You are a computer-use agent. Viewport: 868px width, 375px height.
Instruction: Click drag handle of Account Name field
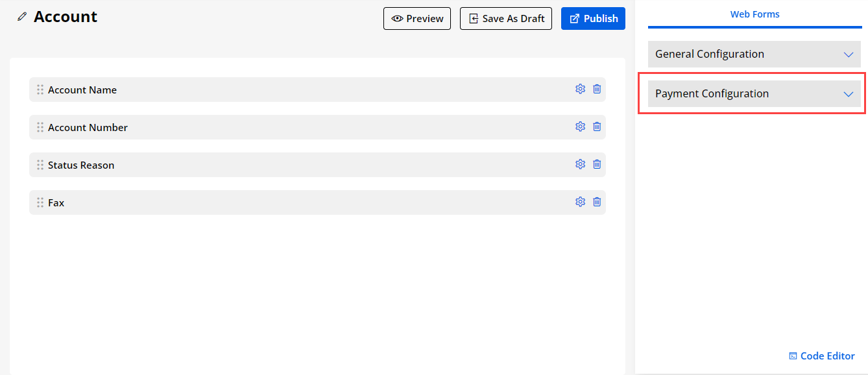40,90
